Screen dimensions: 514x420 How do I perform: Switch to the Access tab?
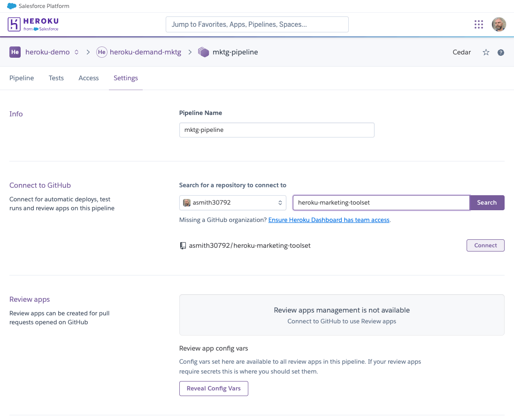[x=89, y=78]
